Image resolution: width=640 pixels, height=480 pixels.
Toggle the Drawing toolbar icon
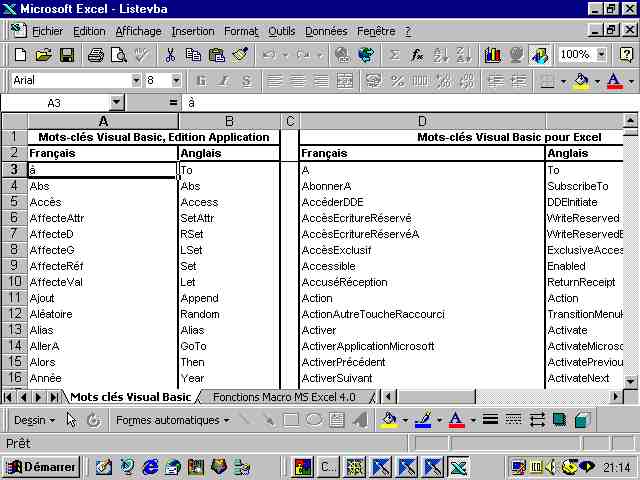539,55
